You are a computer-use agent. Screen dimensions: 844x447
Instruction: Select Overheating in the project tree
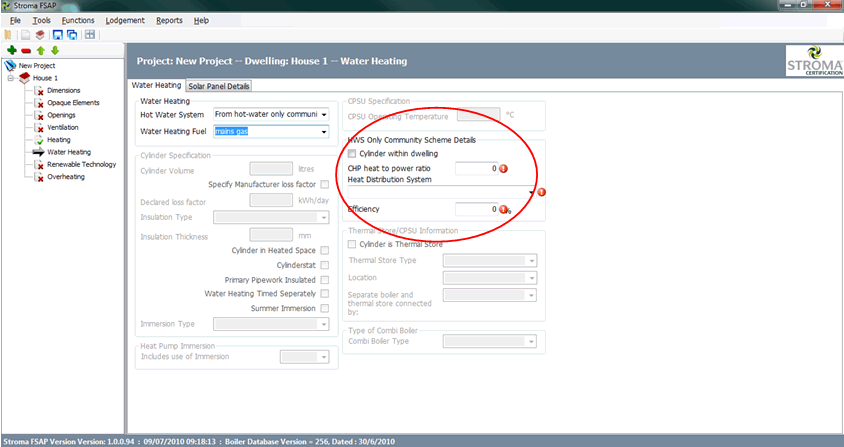[66, 177]
